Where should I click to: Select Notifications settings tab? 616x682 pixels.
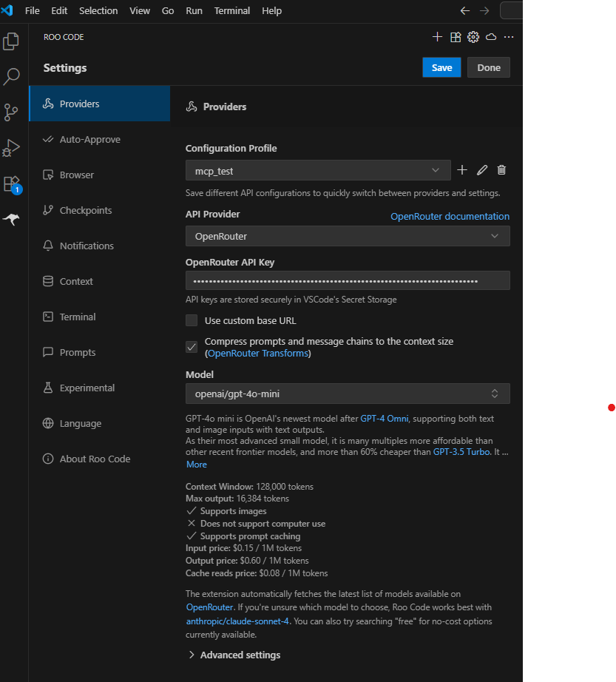tap(100, 246)
